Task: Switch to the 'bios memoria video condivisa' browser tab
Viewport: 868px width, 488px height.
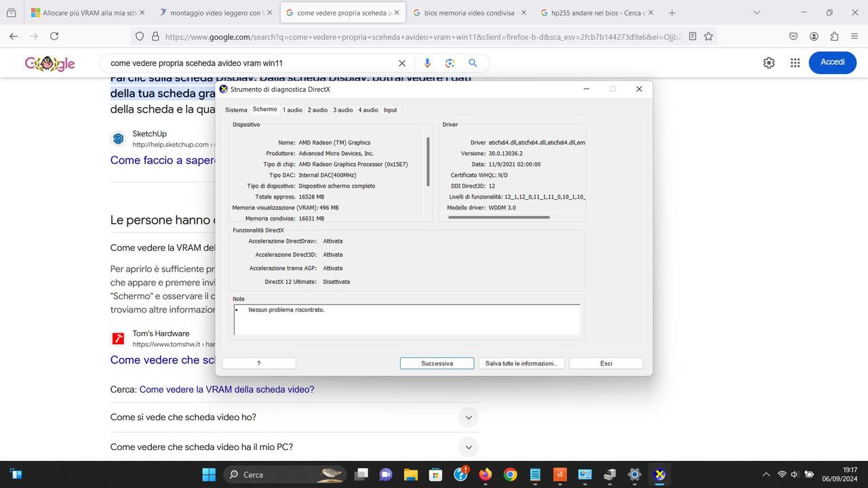Action: [468, 12]
